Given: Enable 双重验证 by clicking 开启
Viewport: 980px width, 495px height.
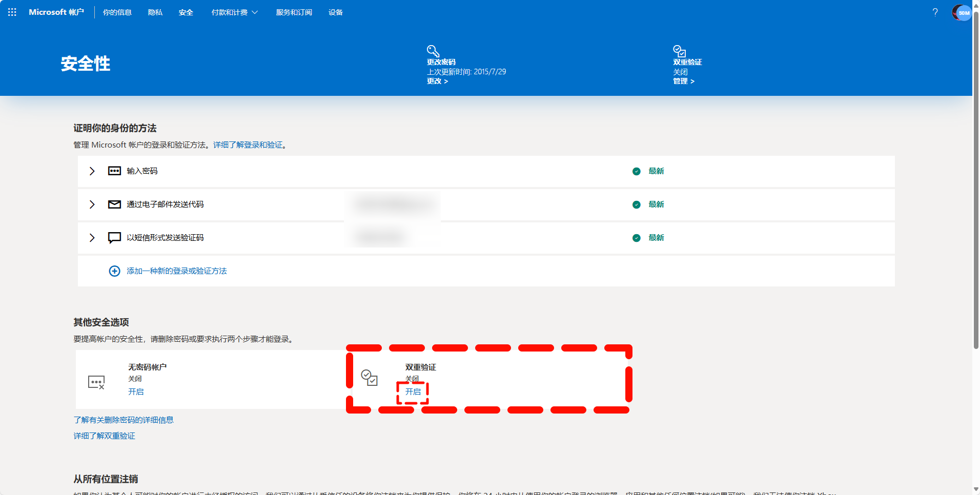Looking at the screenshot, I should click(x=413, y=392).
